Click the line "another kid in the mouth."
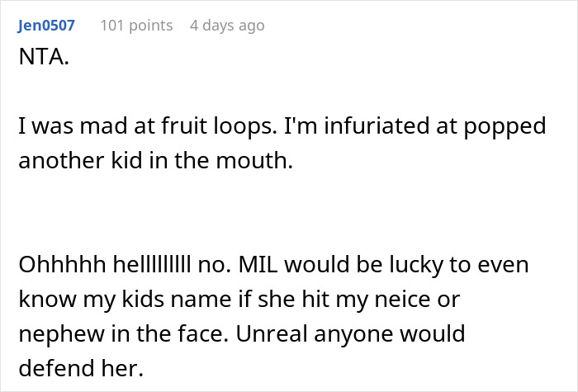Image resolution: width=578 pixels, height=392 pixels. 154,161
